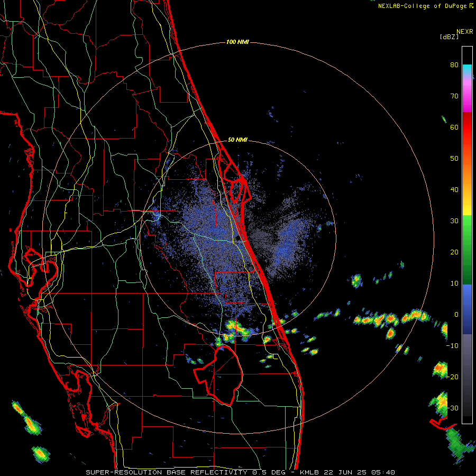This screenshot has height=476, width=476.
Task: Click the 50 NMI range ring label
Action: click(237, 140)
